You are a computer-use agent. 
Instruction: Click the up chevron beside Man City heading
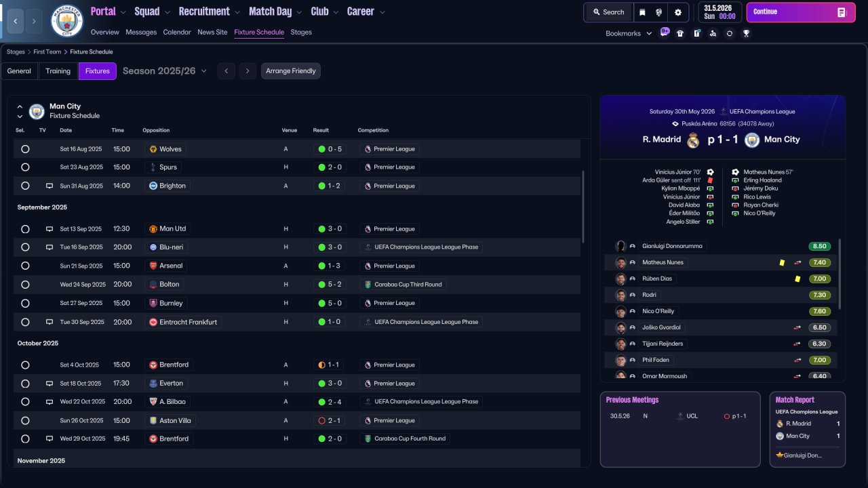pyautogui.click(x=20, y=107)
